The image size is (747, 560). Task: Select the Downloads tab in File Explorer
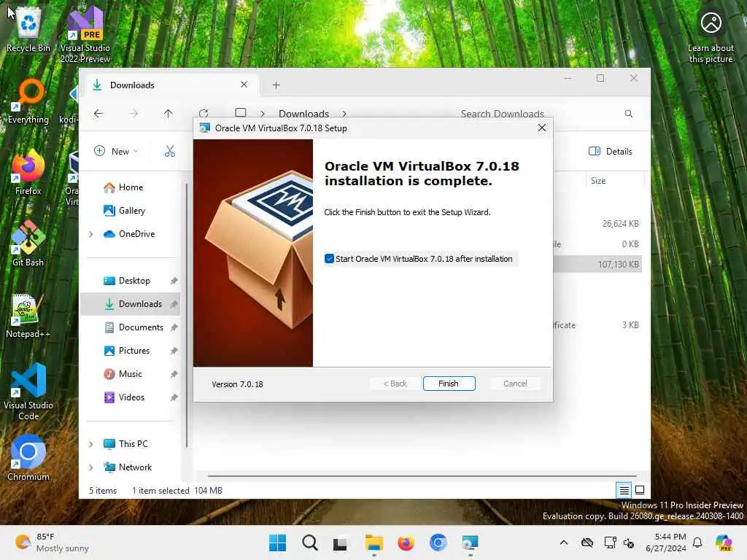click(x=170, y=85)
